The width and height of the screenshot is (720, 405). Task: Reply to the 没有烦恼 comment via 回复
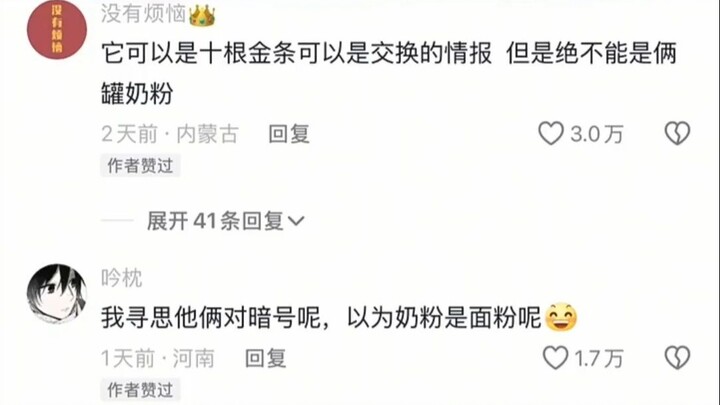(289, 134)
